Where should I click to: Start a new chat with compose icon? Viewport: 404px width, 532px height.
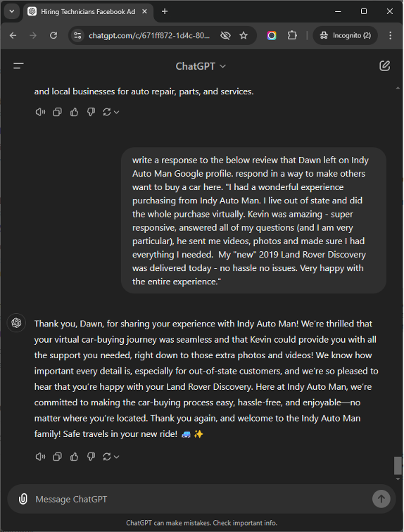pyautogui.click(x=384, y=66)
